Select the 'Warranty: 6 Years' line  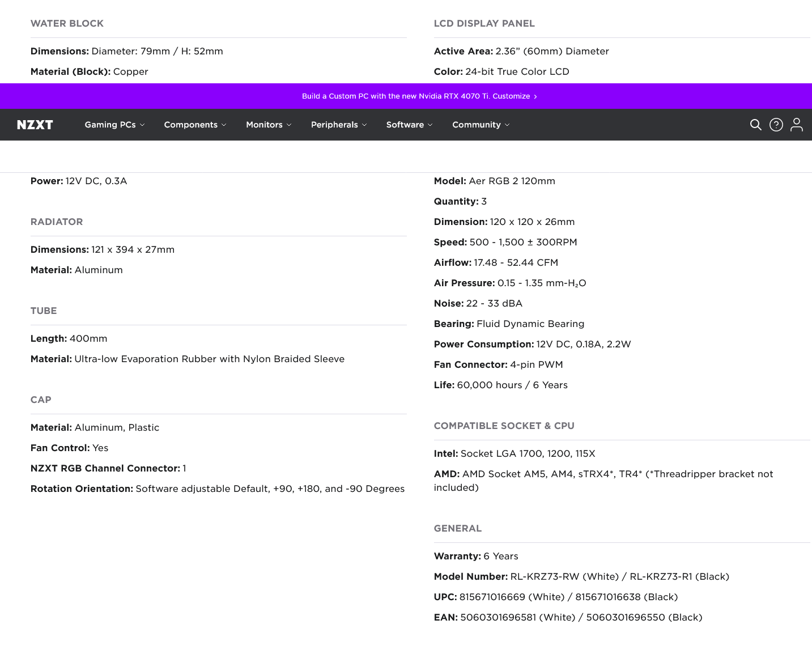tap(476, 557)
